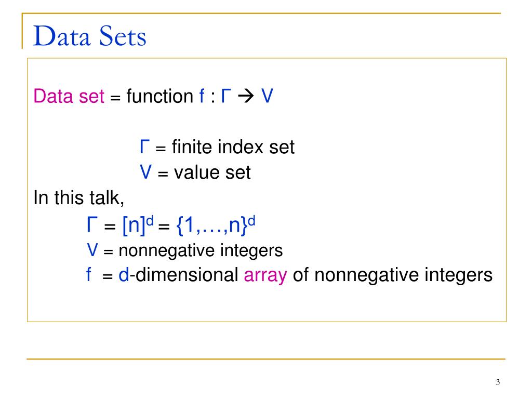Click the Γ symbol starting the '[n]' equation
The height and width of the screenshot is (399, 532).
coord(92,224)
